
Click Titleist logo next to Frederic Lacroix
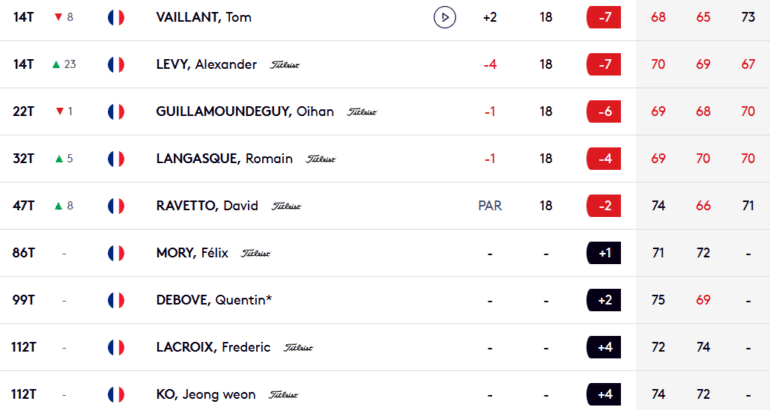[x=298, y=348]
